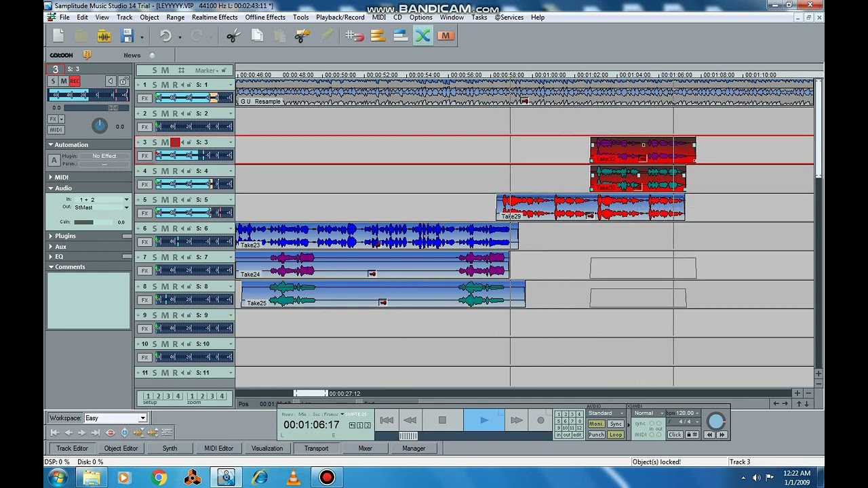Click the lock icon in the track 3 panel
Image resolution: width=868 pixels, height=488 pixels.
[x=123, y=81]
